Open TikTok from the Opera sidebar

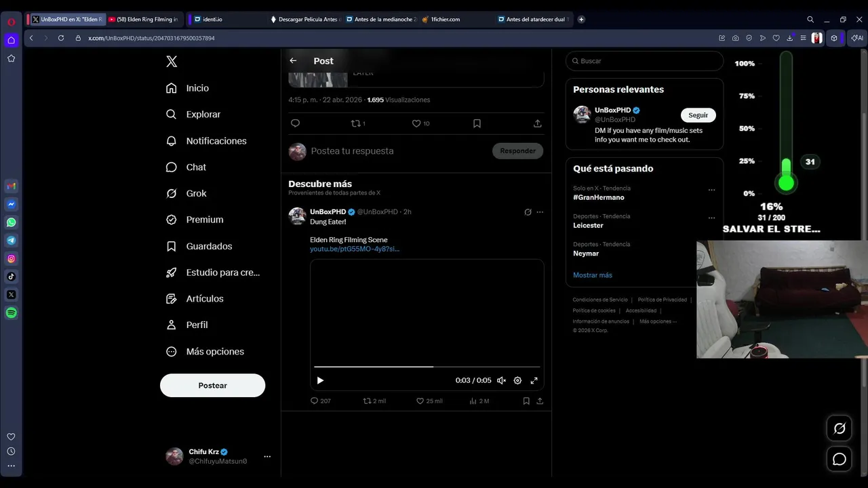point(11,277)
